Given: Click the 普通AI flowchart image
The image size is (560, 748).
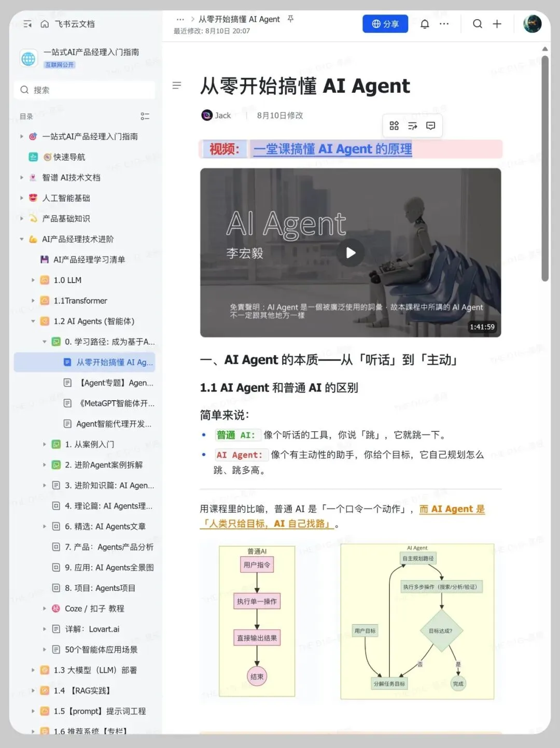Looking at the screenshot, I should [257, 621].
